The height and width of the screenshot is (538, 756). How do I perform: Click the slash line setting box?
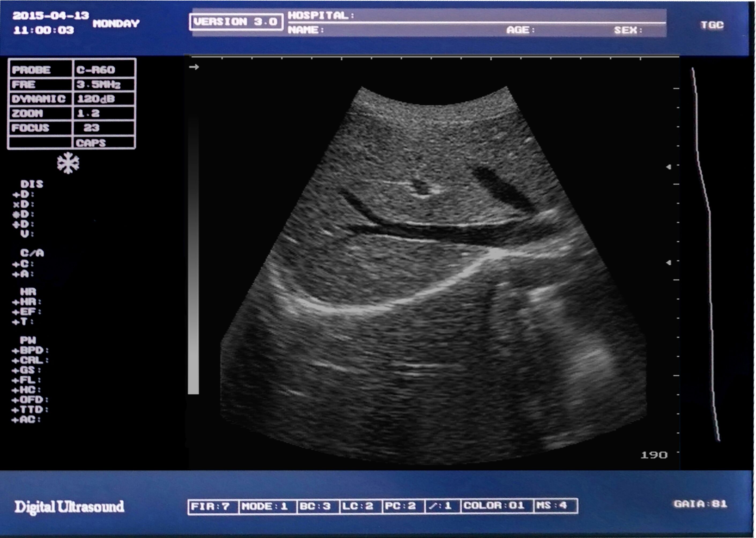click(443, 506)
